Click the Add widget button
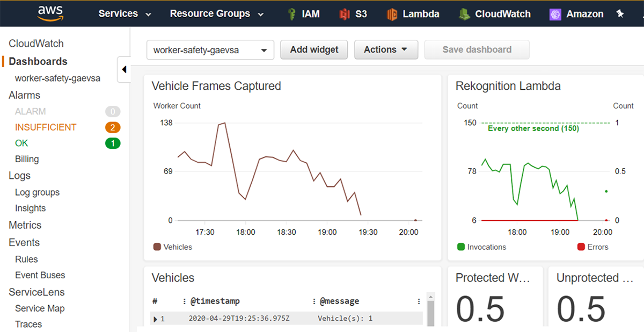This screenshot has height=332, width=644. pos(314,49)
